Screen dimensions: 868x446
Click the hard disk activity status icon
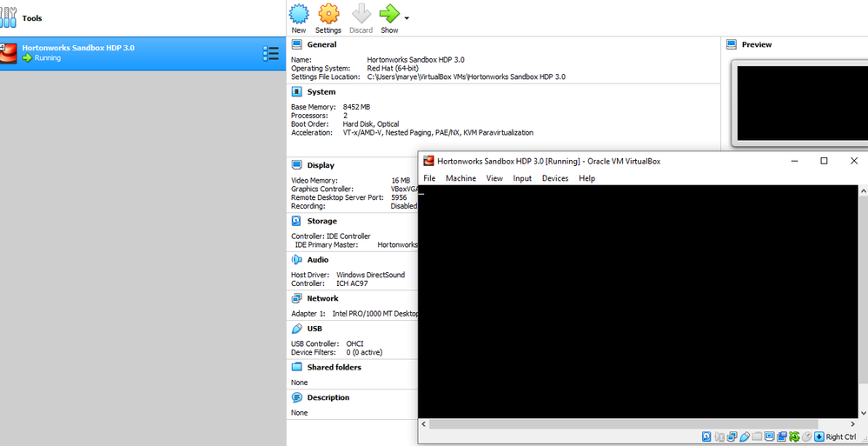pos(706,437)
